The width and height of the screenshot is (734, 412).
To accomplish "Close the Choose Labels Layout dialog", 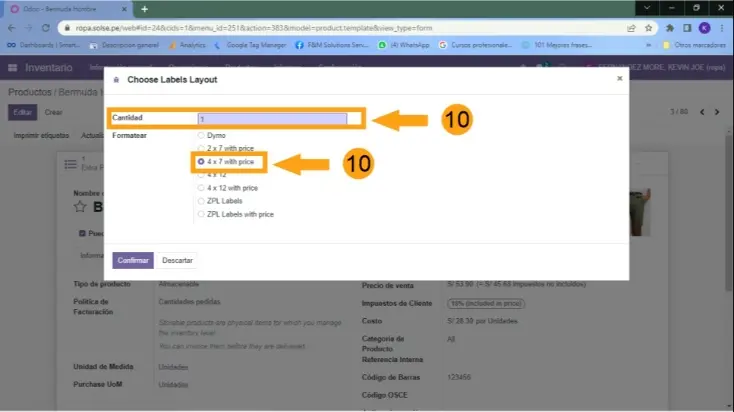I will pyautogui.click(x=619, y=78).
